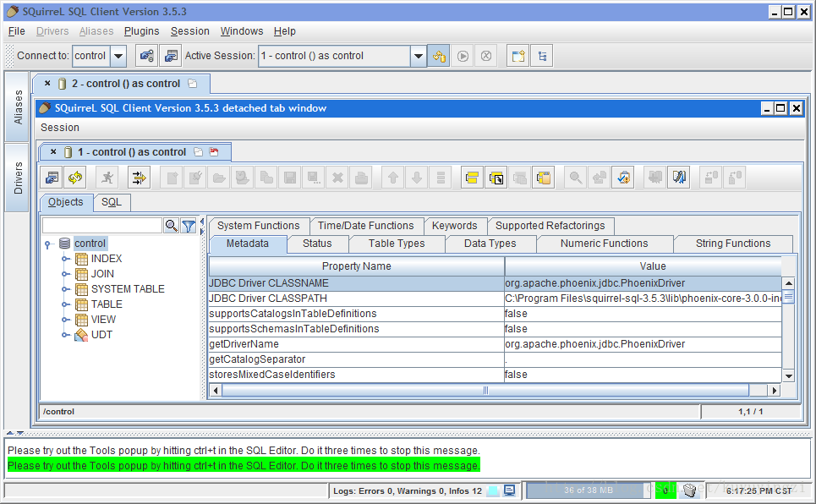The width and height of the screenshot is (816, 504).
Task: Click the greyed floppy disk save icon
Action: pos(290,178)
